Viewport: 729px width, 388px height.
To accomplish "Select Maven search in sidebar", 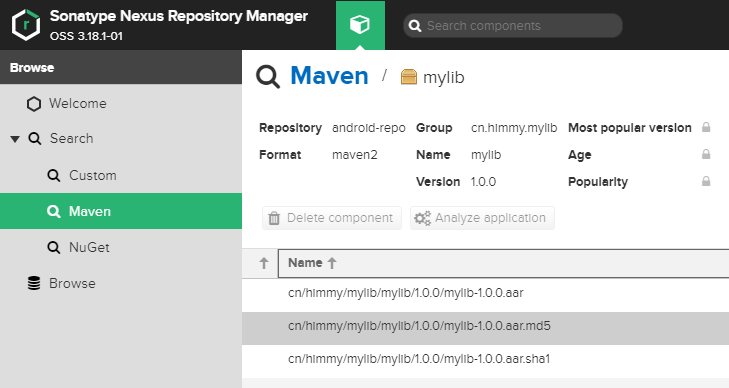I will pos(121,211).
